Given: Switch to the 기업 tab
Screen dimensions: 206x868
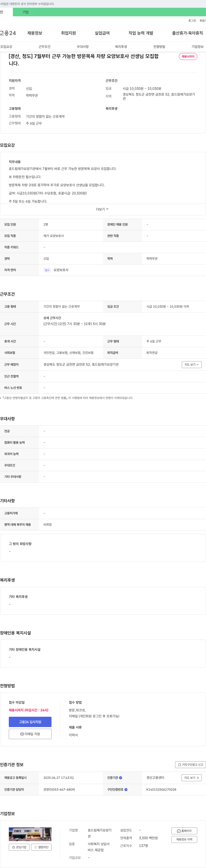Looking at the screenshot, I should pos(26,12).
